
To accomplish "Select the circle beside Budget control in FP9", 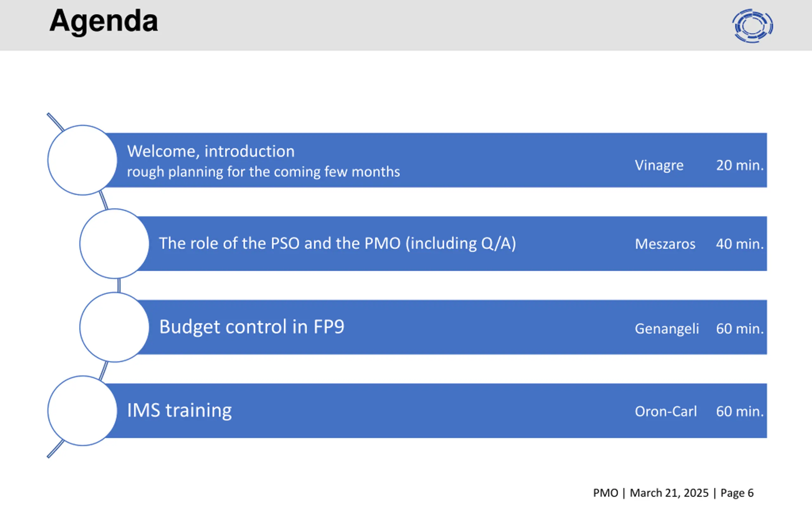I will pyautogui.click(x=115, y=327).
